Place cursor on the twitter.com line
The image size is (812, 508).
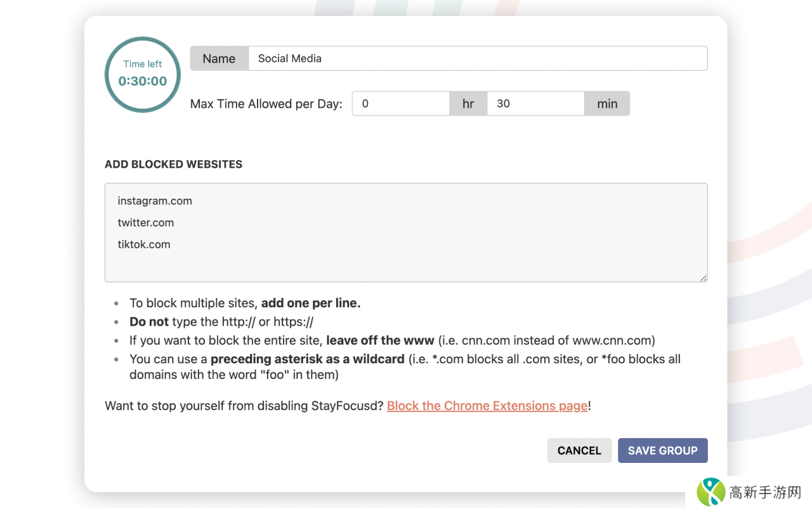146,223
